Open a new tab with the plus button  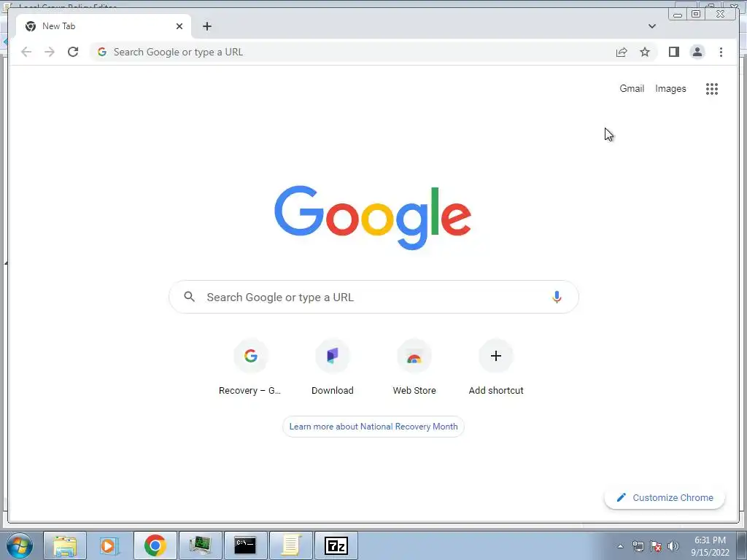[206, 26]
